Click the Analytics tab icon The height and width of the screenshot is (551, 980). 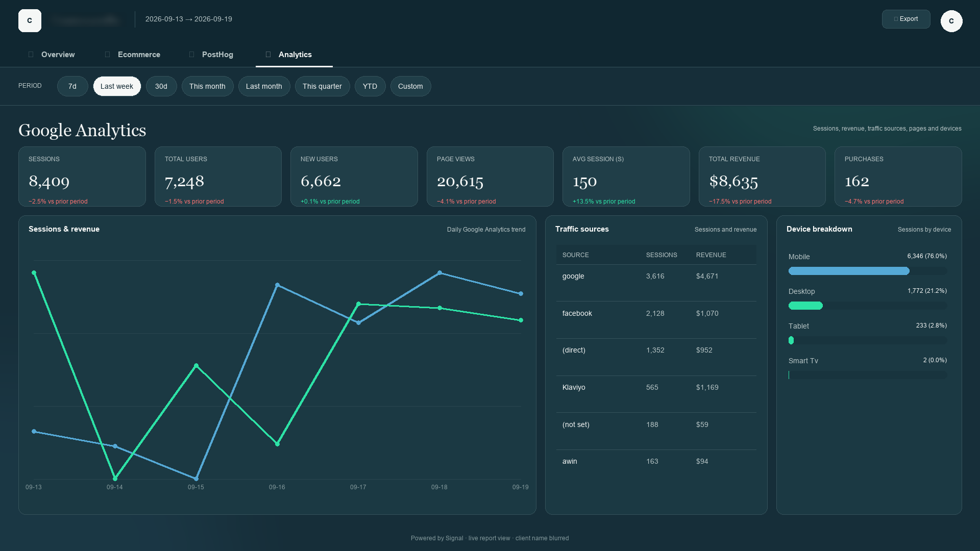coord(268,55)
